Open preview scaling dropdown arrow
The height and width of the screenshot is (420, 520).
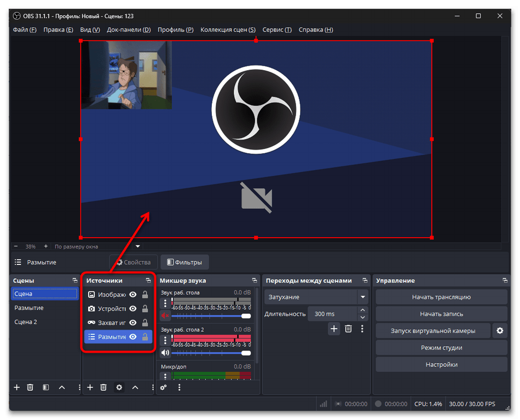pos(137,246)
